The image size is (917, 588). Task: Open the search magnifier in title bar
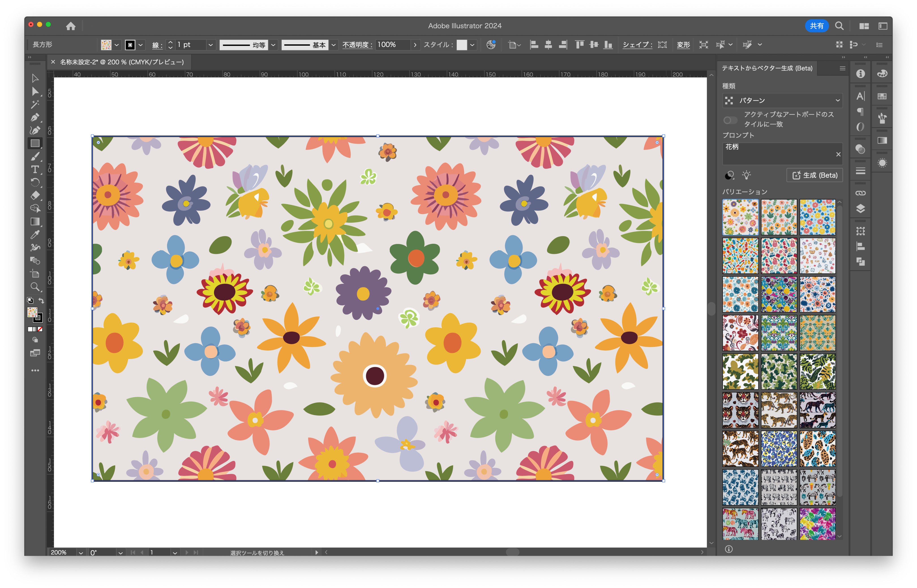click(x=839, y=26)
